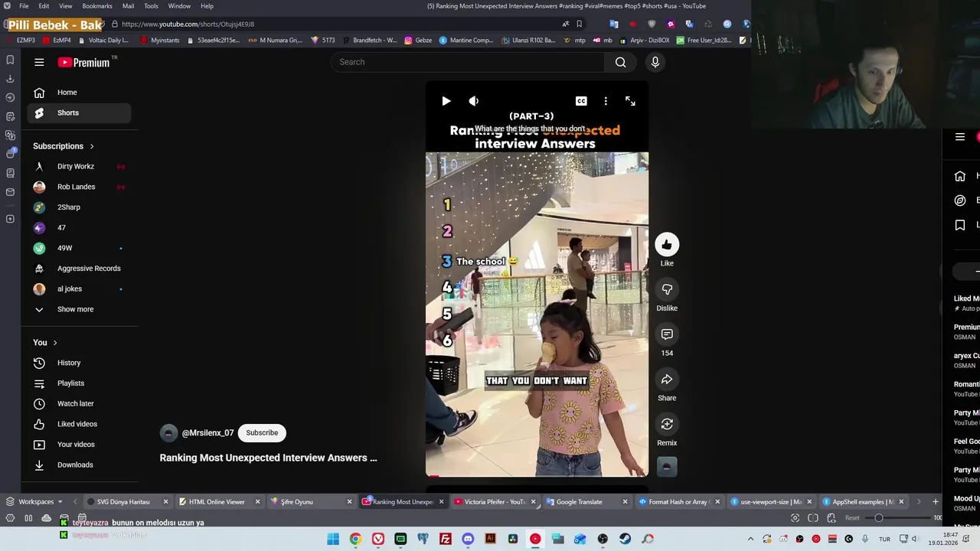
Task: Expand the Subscriptions section chevron
Action: [92, 146]
